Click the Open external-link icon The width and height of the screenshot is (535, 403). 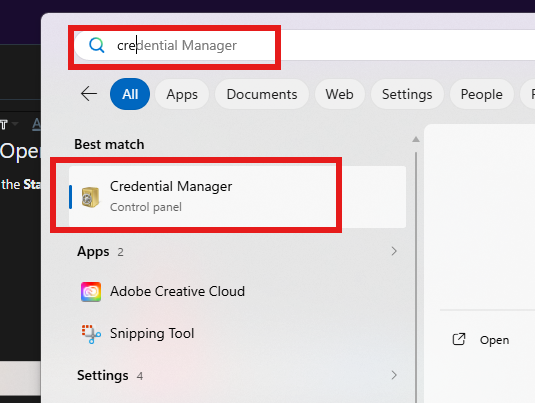(x=459, y=340)
